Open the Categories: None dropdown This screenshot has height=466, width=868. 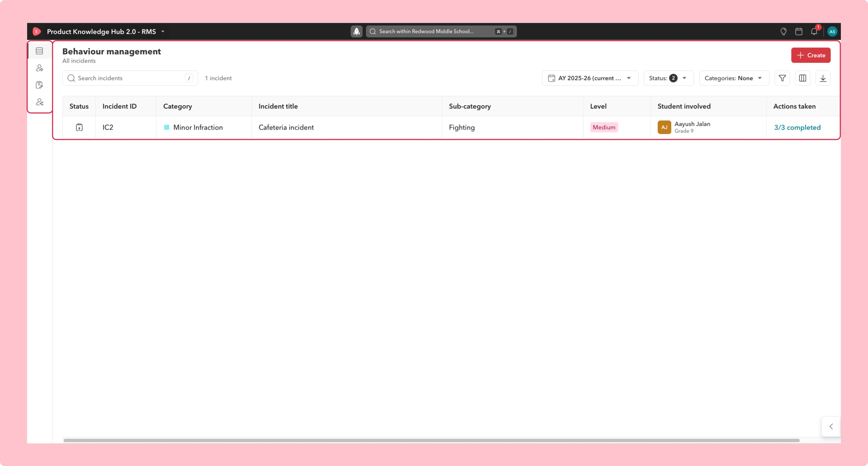point(734,78)
